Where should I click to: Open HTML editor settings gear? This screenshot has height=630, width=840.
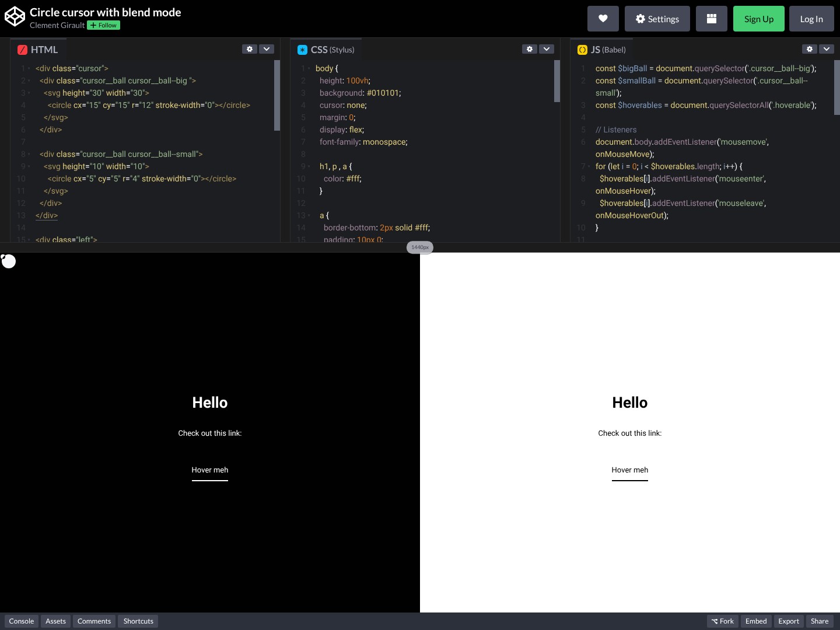tap(250, 49)
